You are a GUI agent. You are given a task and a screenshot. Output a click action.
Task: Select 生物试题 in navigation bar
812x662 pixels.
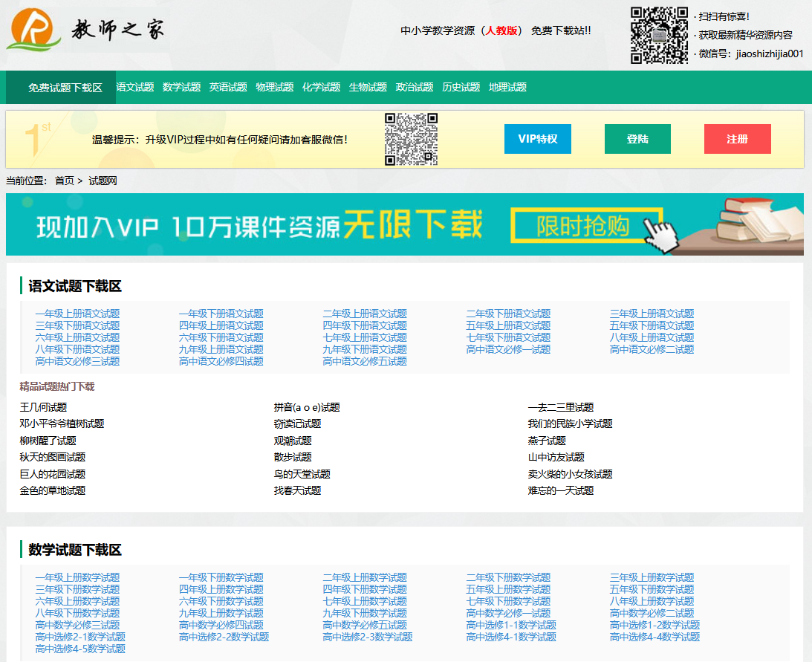[368, 87]
